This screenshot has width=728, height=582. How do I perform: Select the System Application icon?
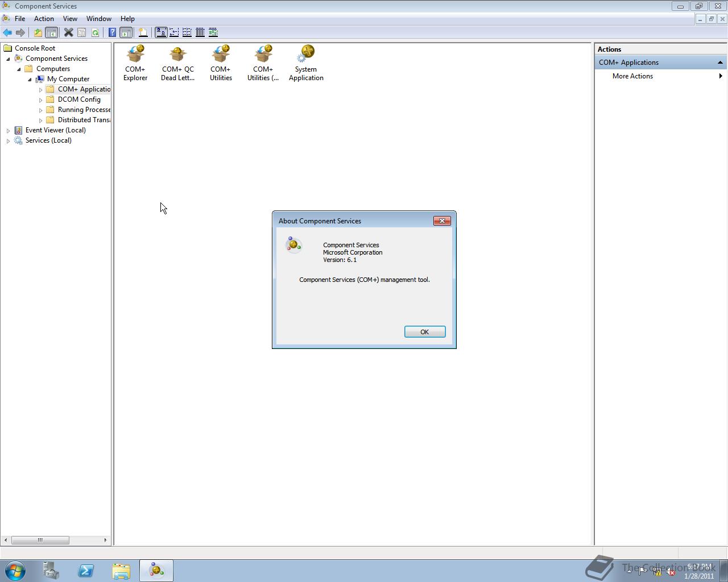(306, 63)
